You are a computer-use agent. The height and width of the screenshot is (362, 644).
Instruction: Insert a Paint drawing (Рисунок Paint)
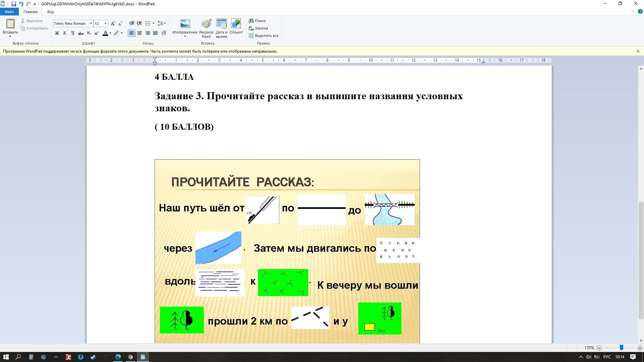click(x=206, y=28)
